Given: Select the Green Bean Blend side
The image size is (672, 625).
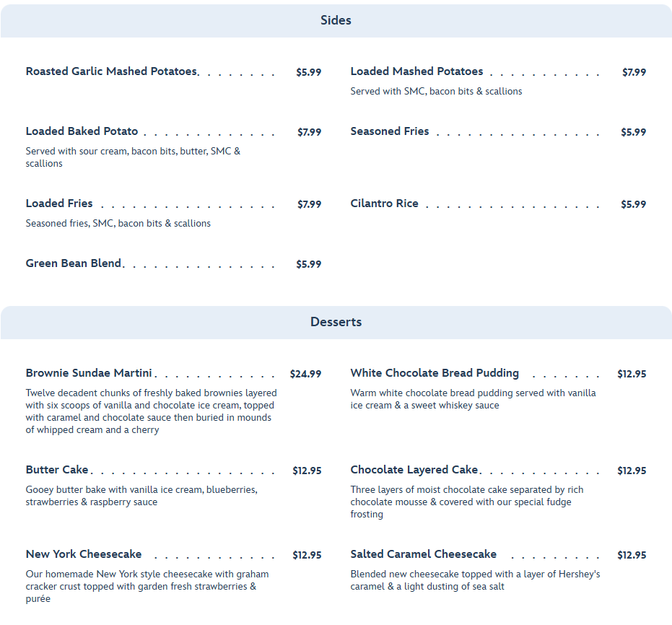Looking at the screenshot, I should (74, 263).
